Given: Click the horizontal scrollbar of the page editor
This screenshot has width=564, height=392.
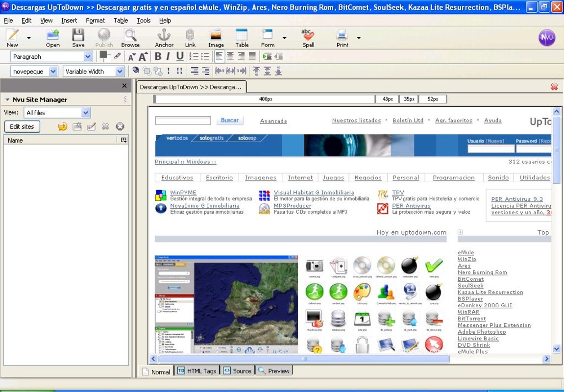Looking at the screenshot, I should tap(304, 359).
